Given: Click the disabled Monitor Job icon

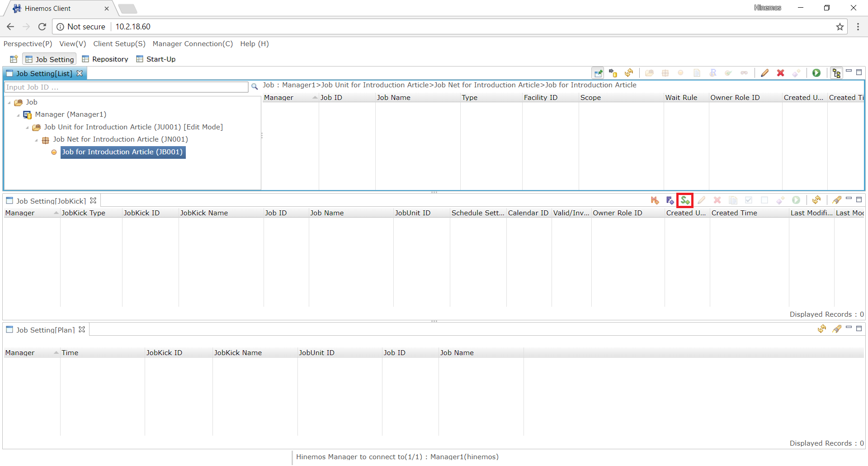Looking at the screenshot, I should [x=744, y=73].
